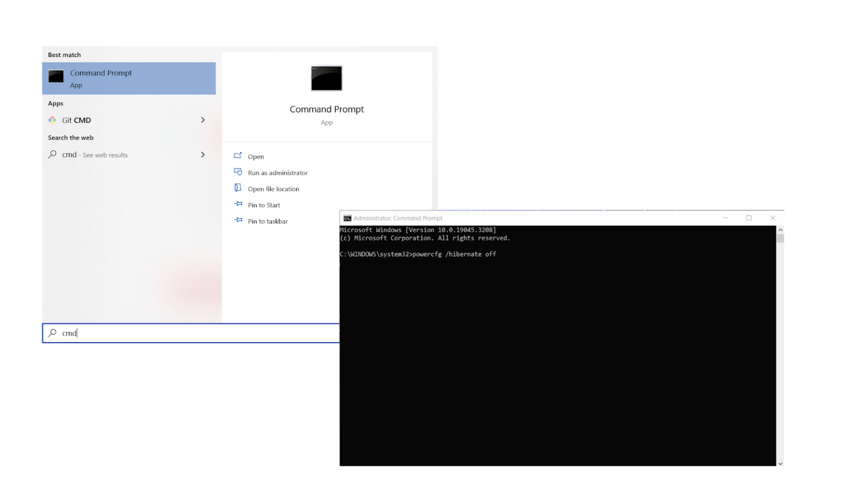Select the Git CMD app entry

76,120
